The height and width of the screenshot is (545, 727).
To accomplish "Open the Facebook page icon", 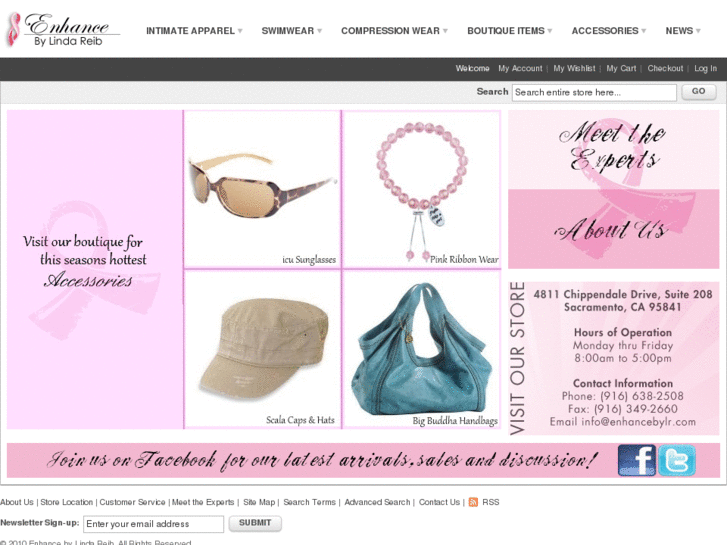I will [x=637, y=460].
